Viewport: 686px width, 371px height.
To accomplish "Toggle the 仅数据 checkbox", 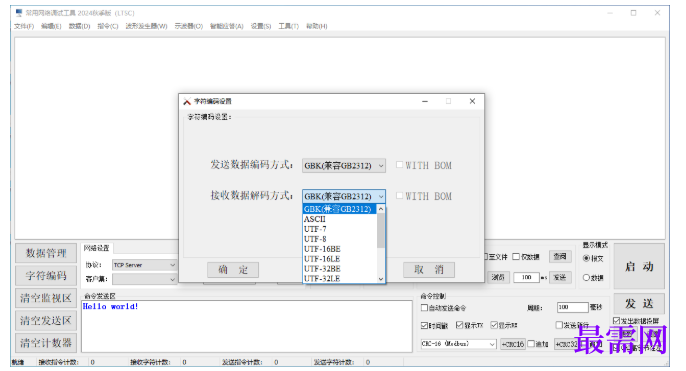I will click(526, 257).
